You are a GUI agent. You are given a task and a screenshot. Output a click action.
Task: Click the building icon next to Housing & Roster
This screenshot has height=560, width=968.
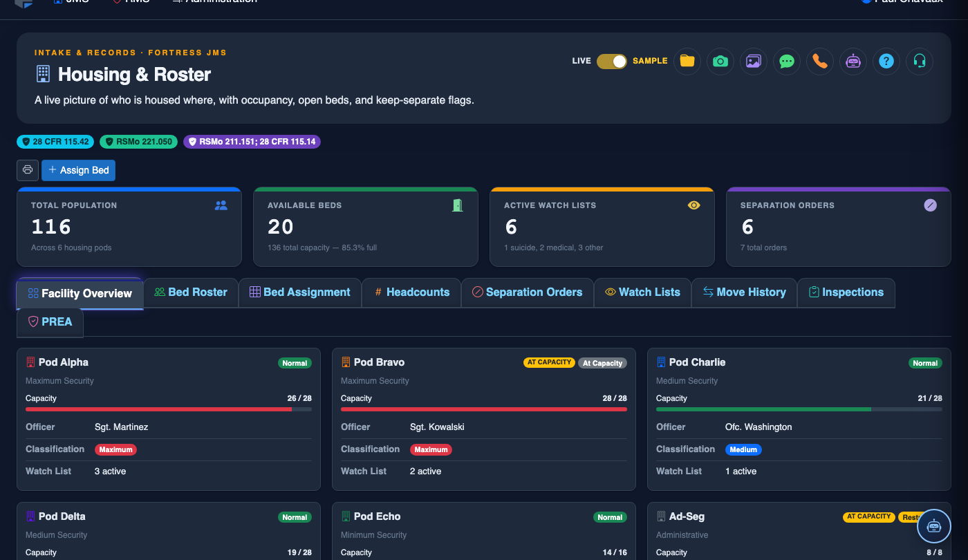click(43, 74)
